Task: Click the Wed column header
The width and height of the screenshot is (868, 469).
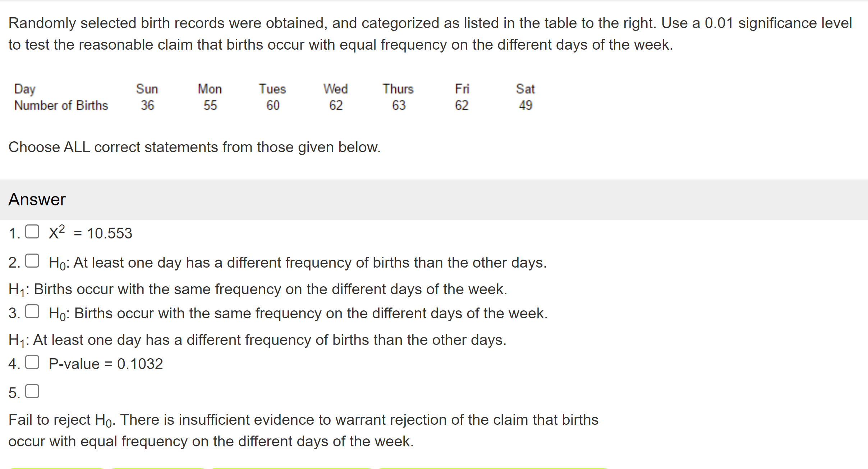Action: pyautogui.click(x=336, y=89)
